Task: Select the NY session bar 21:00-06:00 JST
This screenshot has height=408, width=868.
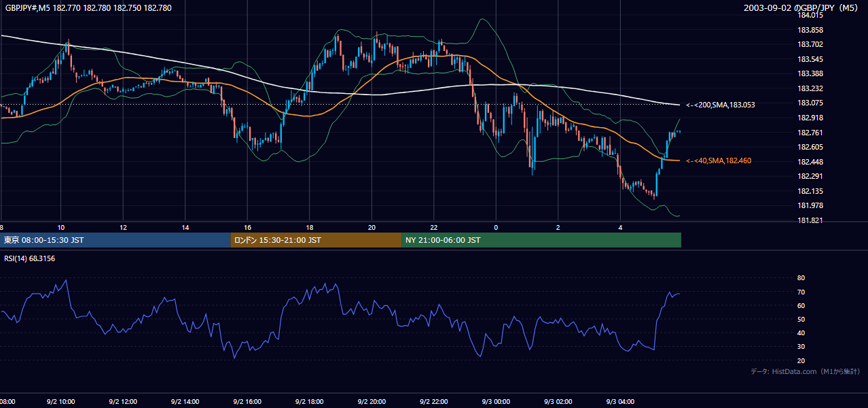Action: [541, 240]
